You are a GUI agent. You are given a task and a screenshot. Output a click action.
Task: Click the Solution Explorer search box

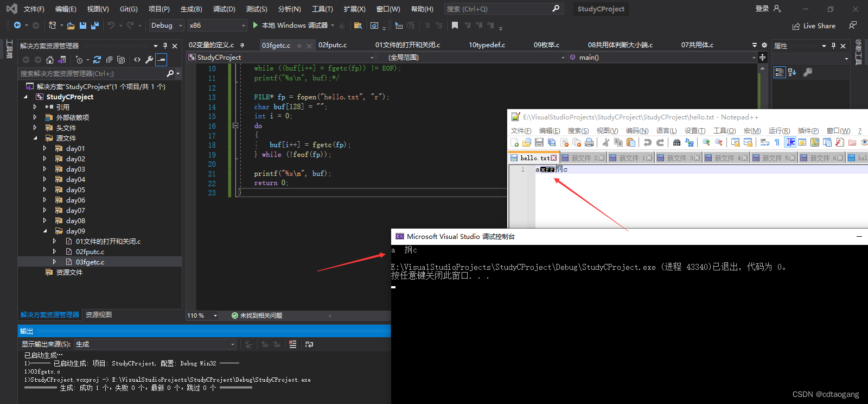93,73
